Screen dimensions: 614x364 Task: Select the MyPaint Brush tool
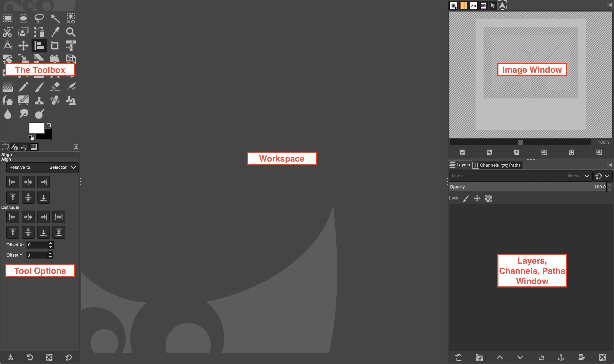click(x=23, y=100)
